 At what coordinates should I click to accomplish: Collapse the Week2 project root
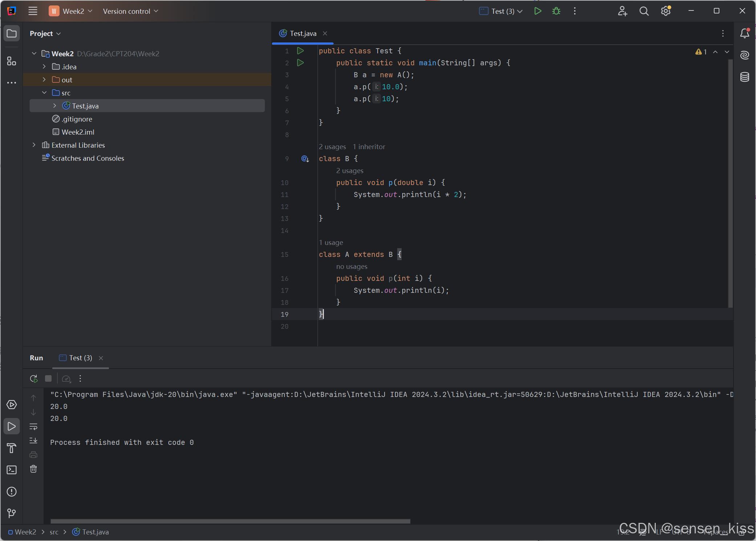34,54
